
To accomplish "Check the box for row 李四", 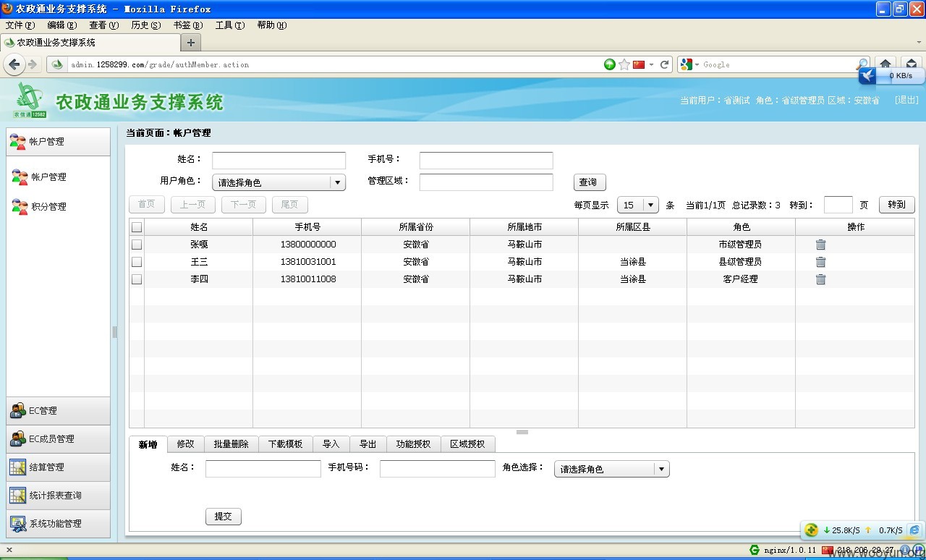I will [137, 279].
